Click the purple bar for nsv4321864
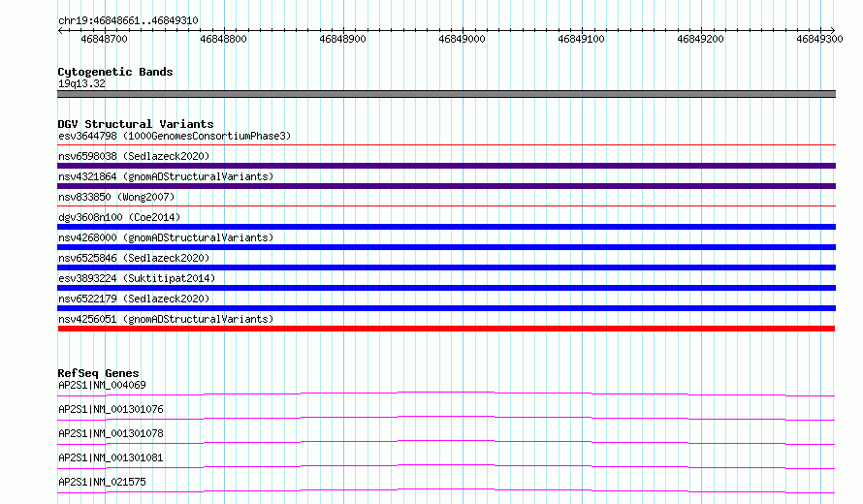Image resolution: width=863 pixels, height=504 pixels. point(446,186)
